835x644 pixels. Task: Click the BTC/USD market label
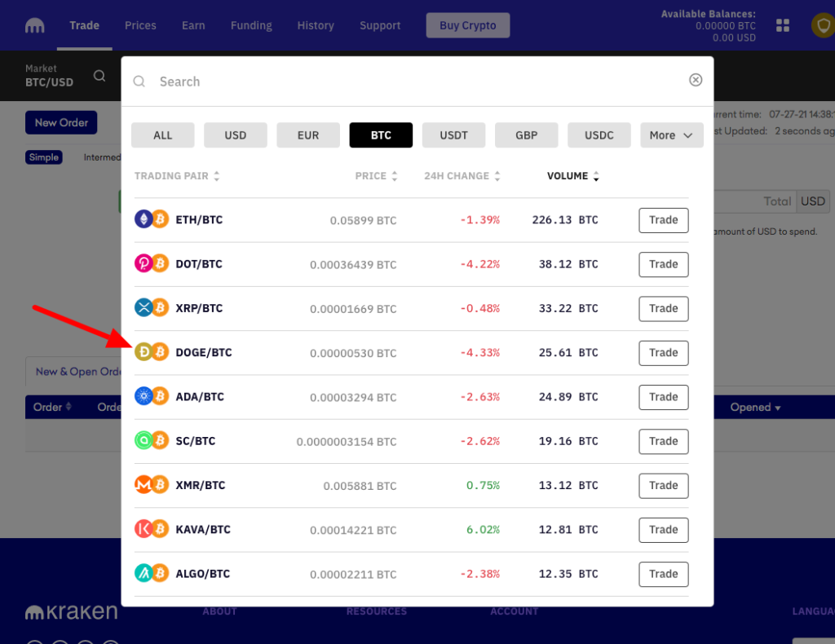[49, 82]
